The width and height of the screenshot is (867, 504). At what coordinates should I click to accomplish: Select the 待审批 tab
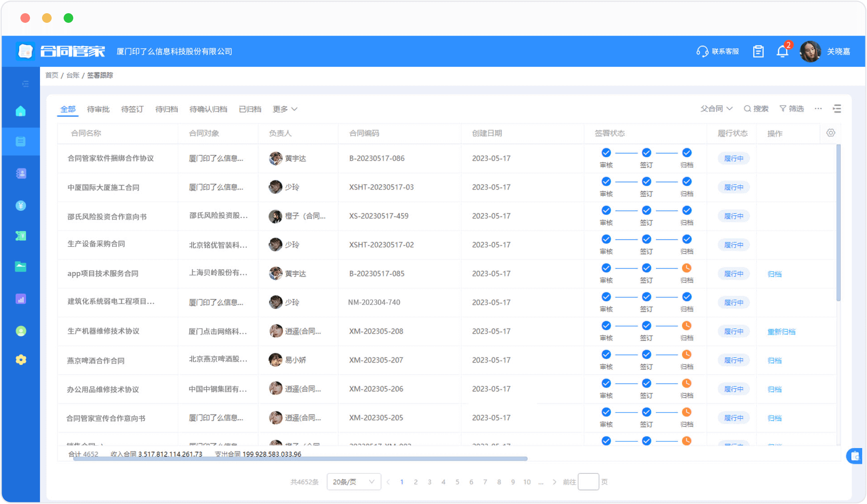tap(98, 109)
